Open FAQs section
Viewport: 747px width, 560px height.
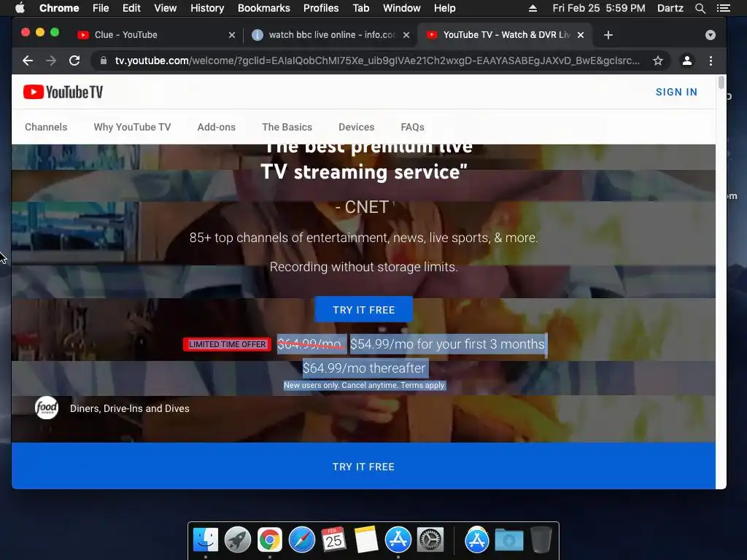point(413,127)
